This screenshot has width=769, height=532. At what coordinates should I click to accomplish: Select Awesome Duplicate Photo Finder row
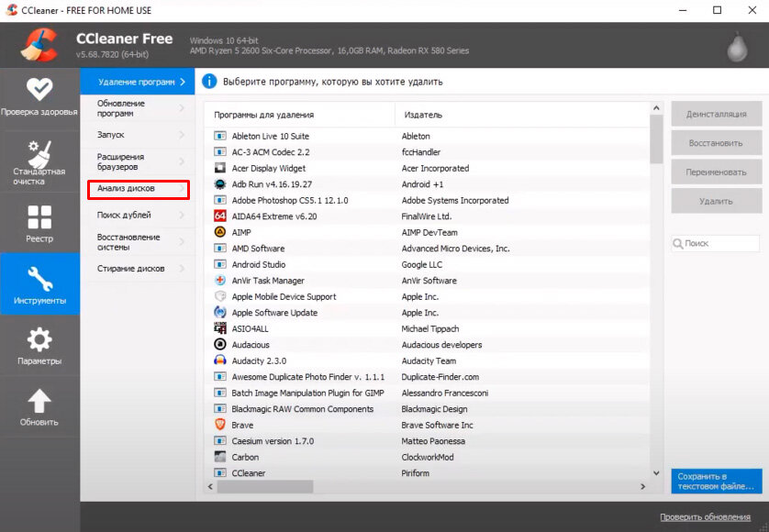[x=427, y=377]
